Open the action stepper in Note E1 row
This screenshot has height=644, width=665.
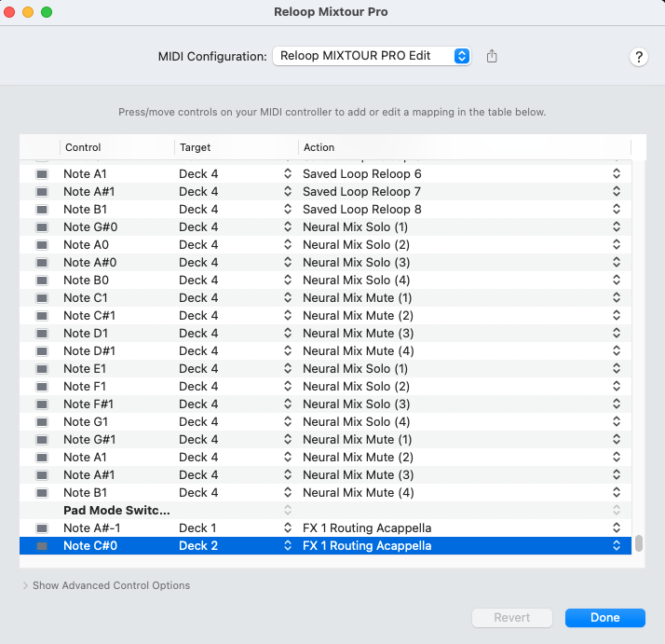(617, 368)
